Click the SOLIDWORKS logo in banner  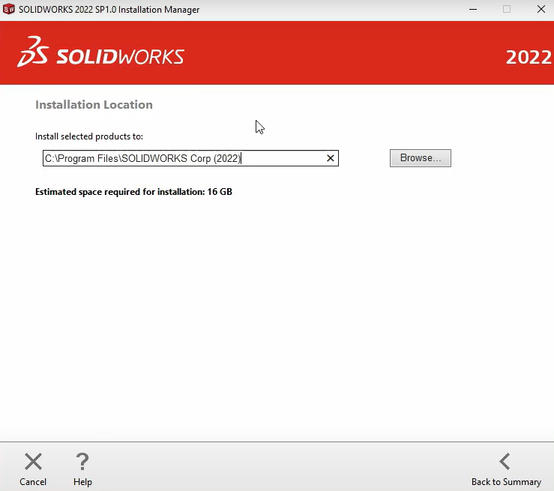[101, 52]
